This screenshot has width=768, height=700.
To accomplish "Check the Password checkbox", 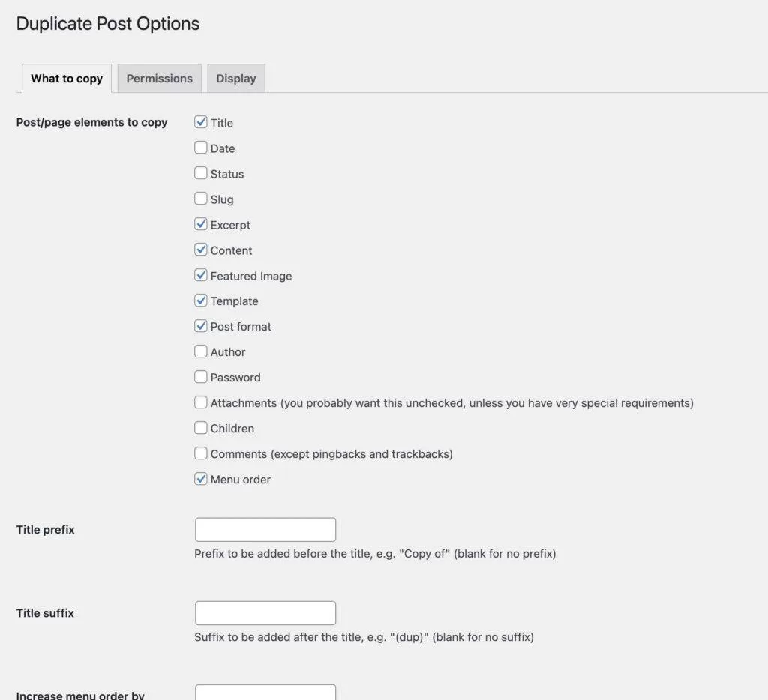I will tap(201, 377).
